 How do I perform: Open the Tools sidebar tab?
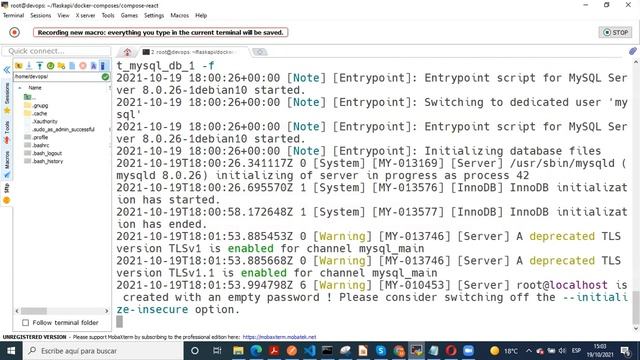(x=7, y=132)
